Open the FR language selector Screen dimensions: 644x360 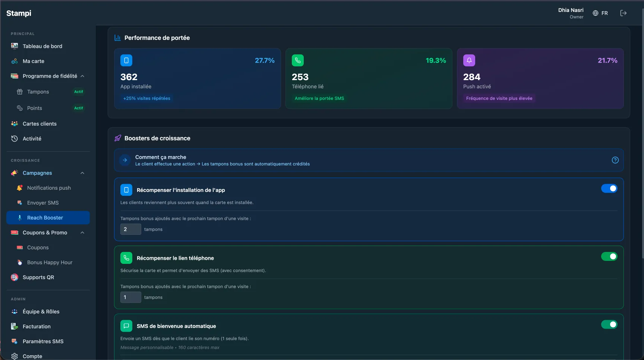[x=600, y=13]
